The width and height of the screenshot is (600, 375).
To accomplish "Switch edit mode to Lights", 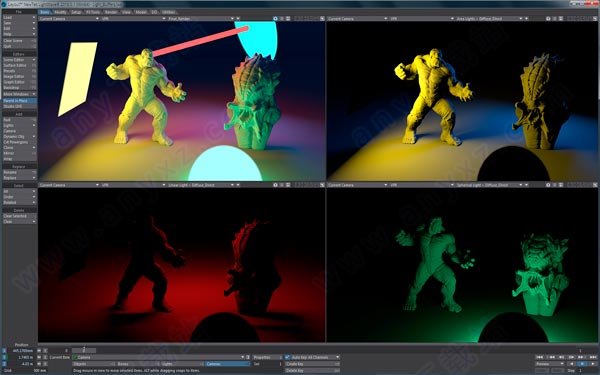I will point(182,364).
